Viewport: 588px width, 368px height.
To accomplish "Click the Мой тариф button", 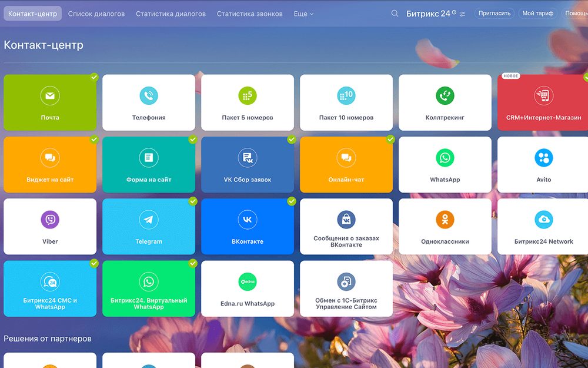I will pyautogui.click(x=538, y=13).
